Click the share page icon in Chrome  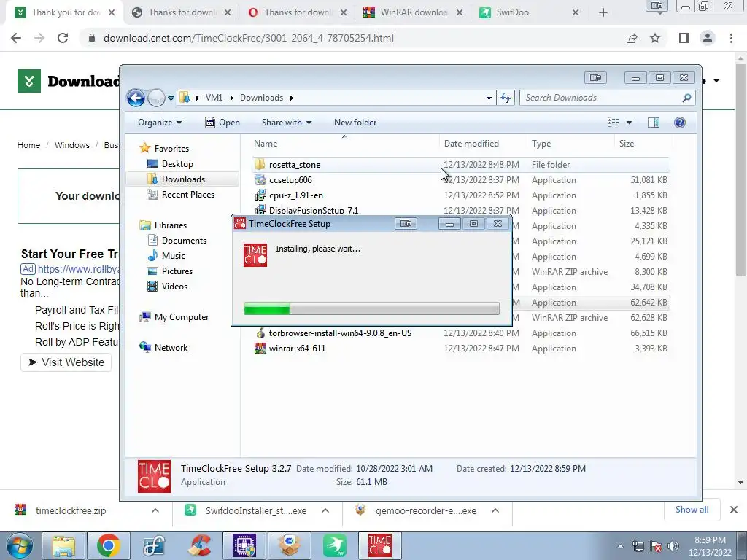point(632,38)
